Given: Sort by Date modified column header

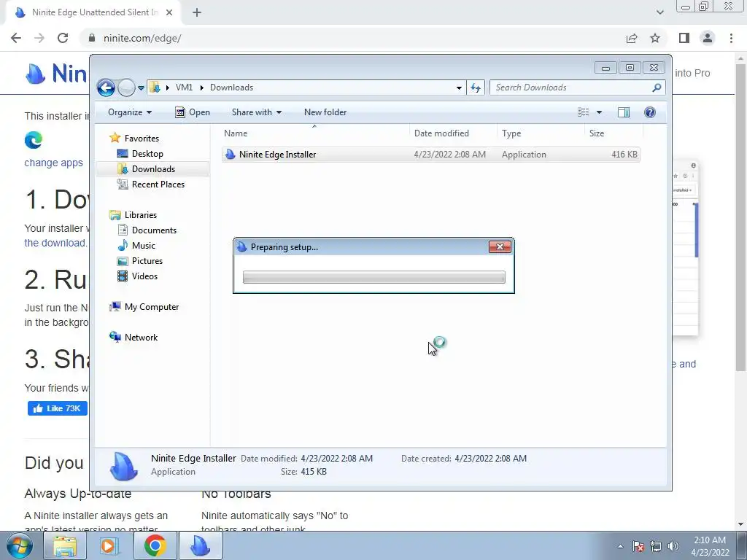Looking at the screenshot, I should point(452,133).
